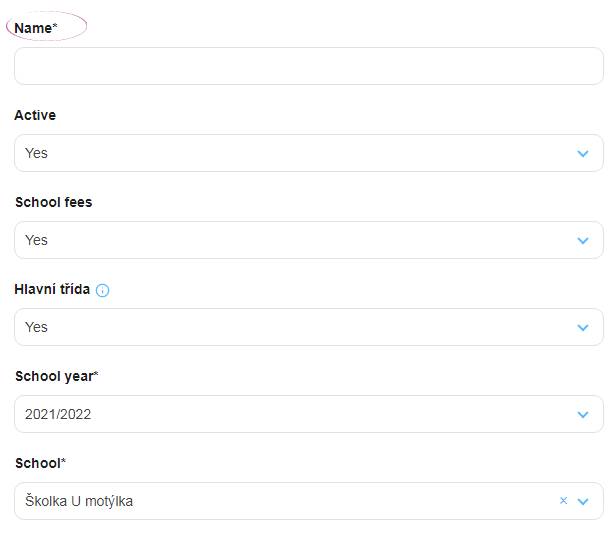Click the circled Name label
Screen dimensions: 615x533
pos(36,28)
